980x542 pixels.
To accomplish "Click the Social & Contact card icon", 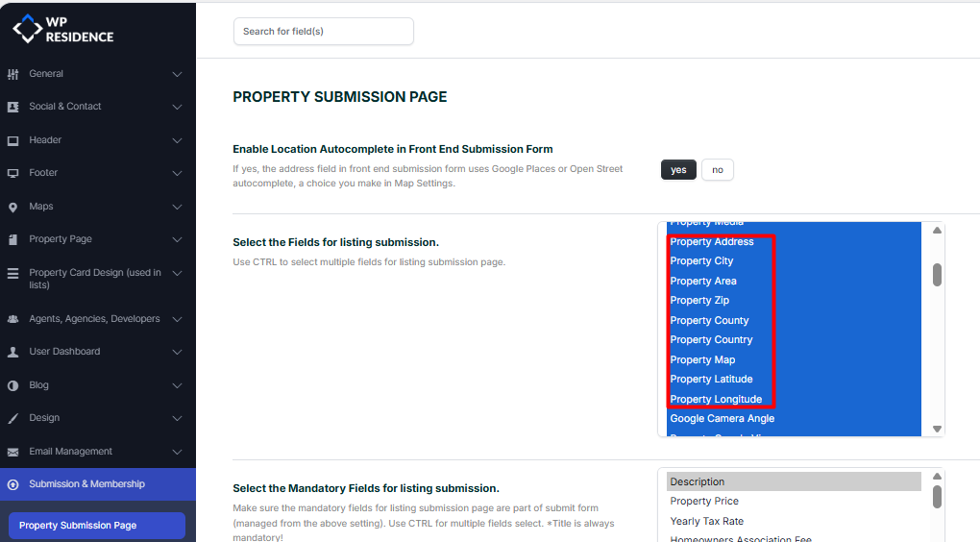I will (x=12, y=107).
